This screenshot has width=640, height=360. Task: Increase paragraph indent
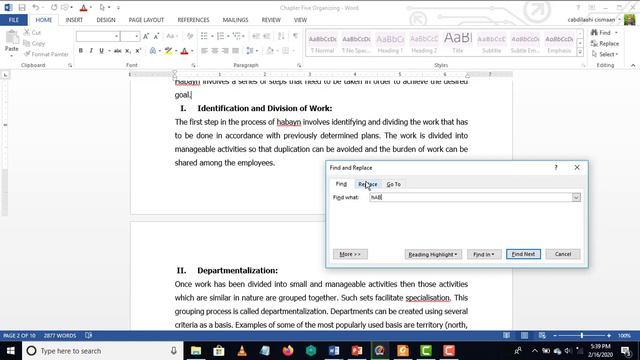267,36
